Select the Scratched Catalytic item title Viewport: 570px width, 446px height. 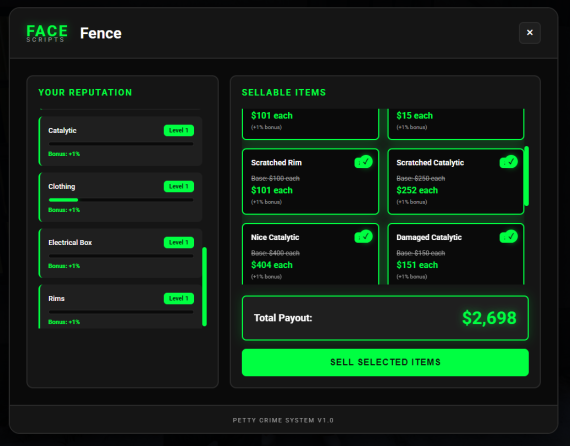pyautogui.click(x=430, y=162)
